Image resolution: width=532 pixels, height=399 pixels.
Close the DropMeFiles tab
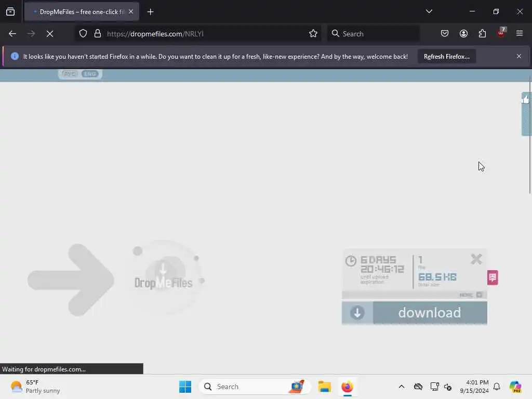(x=131, y=11)
